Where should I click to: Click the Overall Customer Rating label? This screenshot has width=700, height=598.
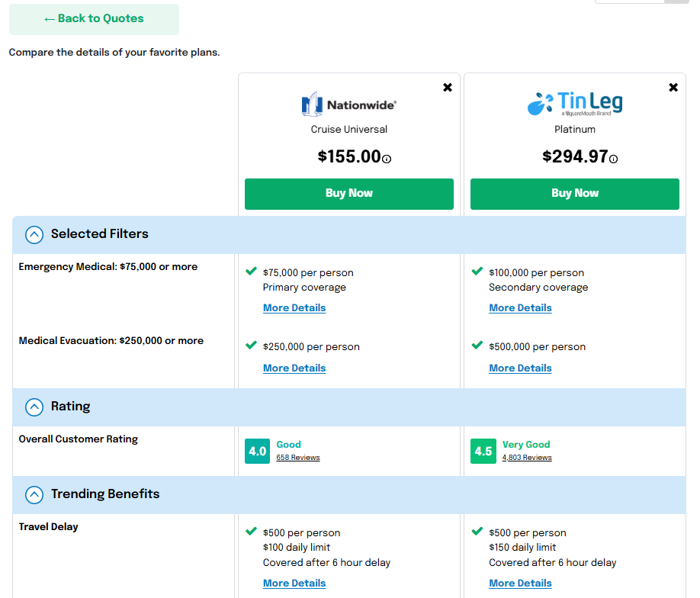pos(78,439)
